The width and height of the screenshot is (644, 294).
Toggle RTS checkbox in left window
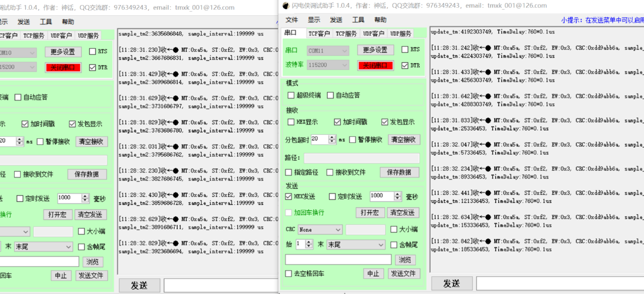point(92,51)
